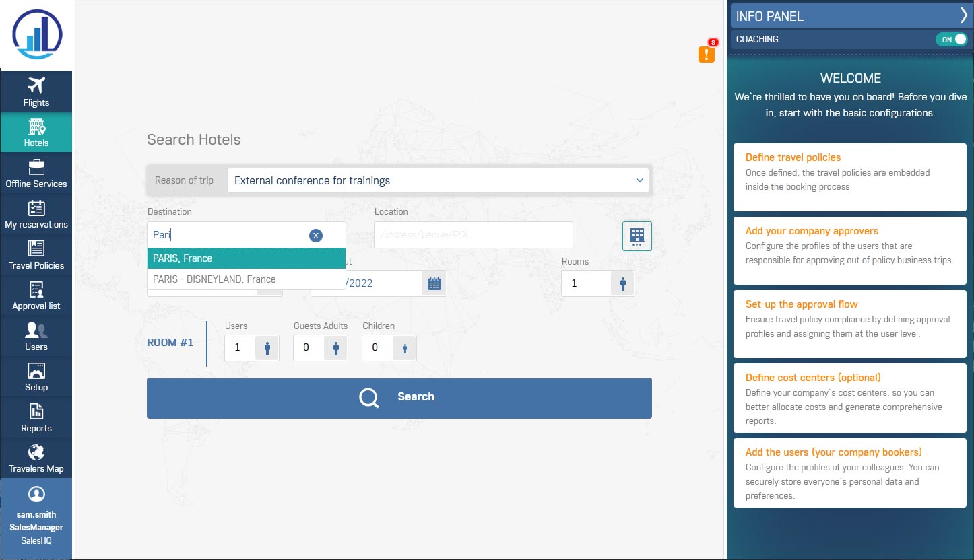Click the sam.smith user profile avatar
974x560 pixels.
point(36,494)
